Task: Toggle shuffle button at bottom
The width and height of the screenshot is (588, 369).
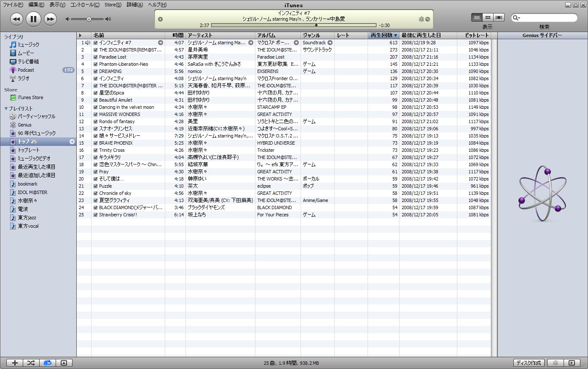Action: (x=31, y=363)
